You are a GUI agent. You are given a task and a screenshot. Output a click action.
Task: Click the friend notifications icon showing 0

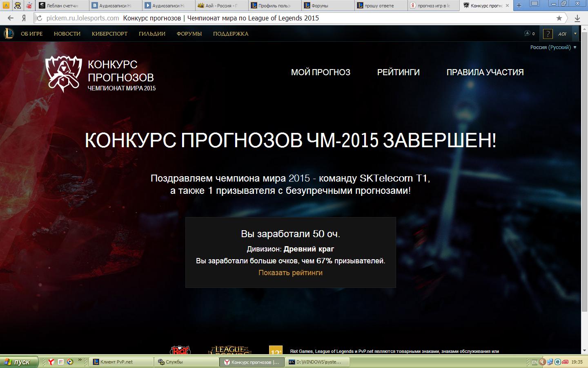529,34
